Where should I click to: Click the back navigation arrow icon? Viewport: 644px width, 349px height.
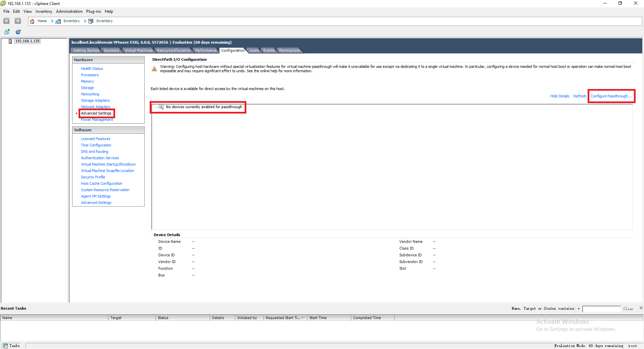click(6, 21)
